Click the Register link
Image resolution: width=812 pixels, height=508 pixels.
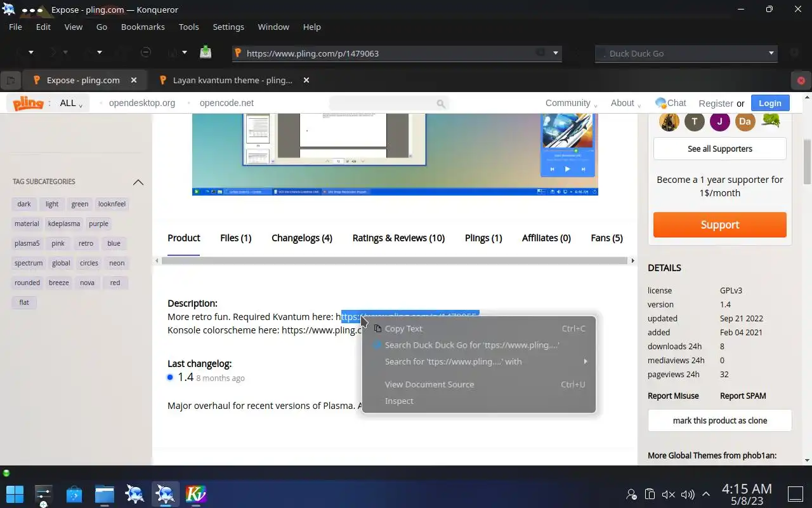pos(716,103)
